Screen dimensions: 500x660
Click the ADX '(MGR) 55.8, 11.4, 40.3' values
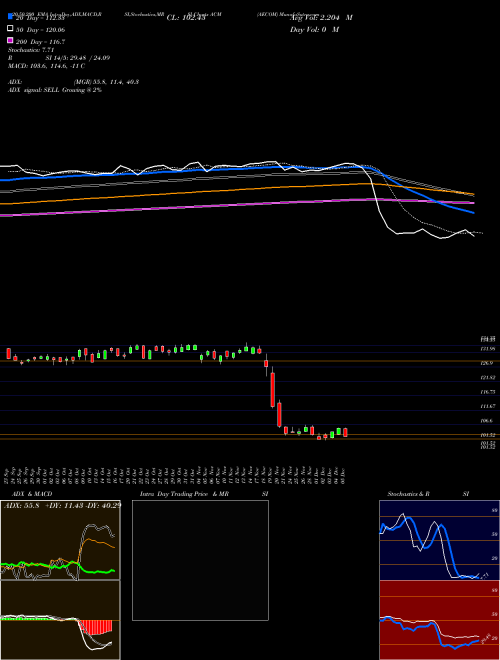pos(106,82)
